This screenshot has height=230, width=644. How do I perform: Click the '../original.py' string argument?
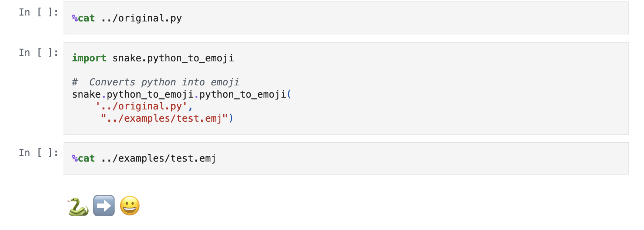point(141,106)
